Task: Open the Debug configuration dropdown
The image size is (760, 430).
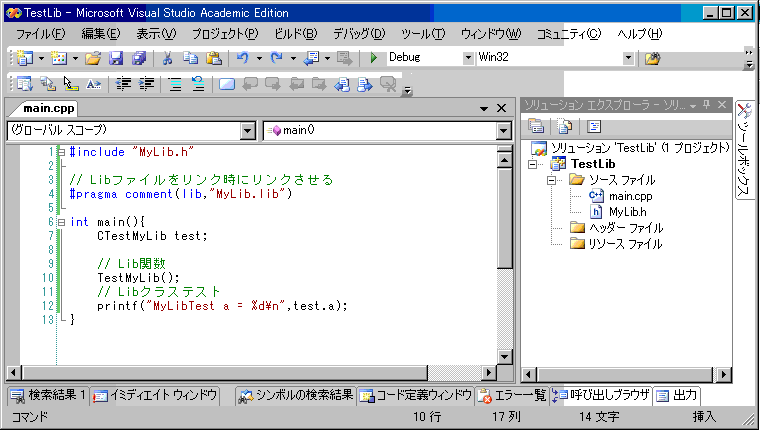Action: tap(466, 58)
